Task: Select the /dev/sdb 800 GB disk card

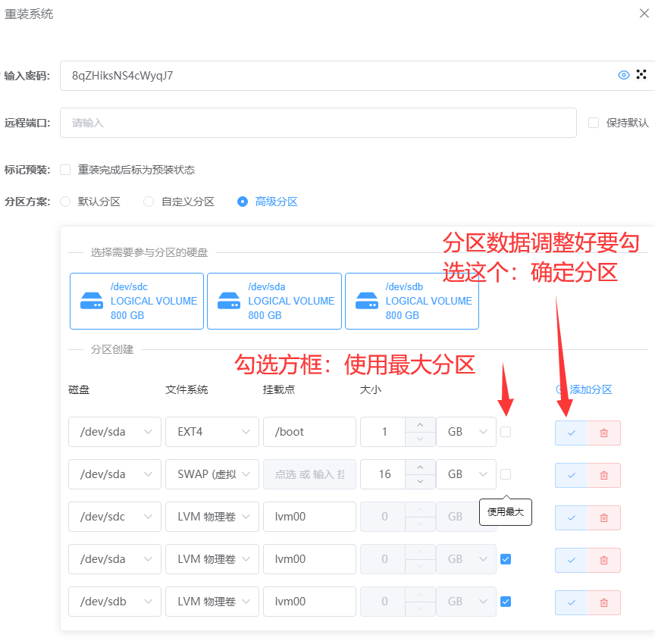Action: coord(412,301)
